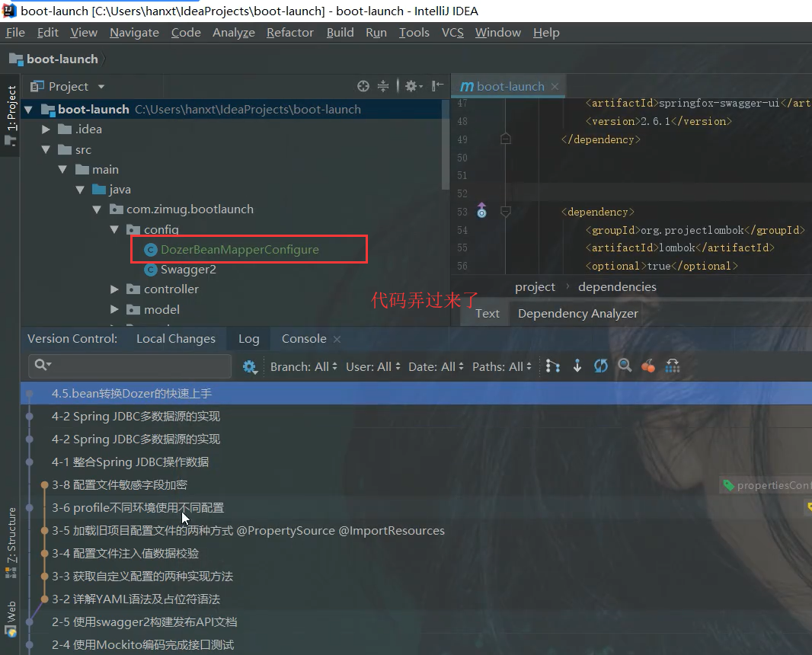Viewport: 812px width, 655px height.
Task: Select commit 3-2 详解YAML语法及占位符语法
Action: [417, 599]
